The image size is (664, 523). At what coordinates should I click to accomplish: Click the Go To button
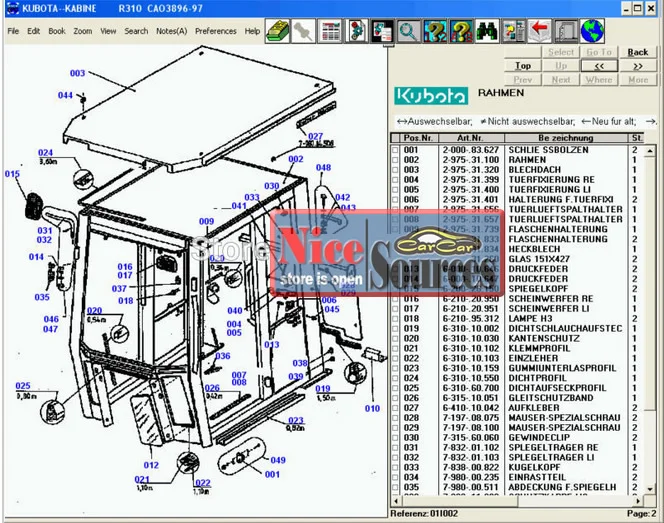(599, 52)
